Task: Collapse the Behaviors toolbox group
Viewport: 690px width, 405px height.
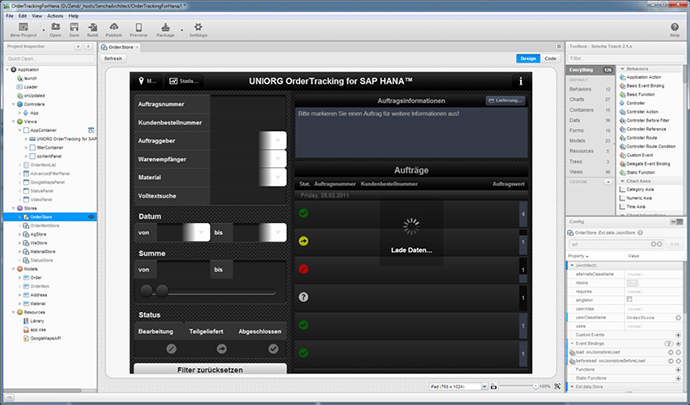Action: 622,69
